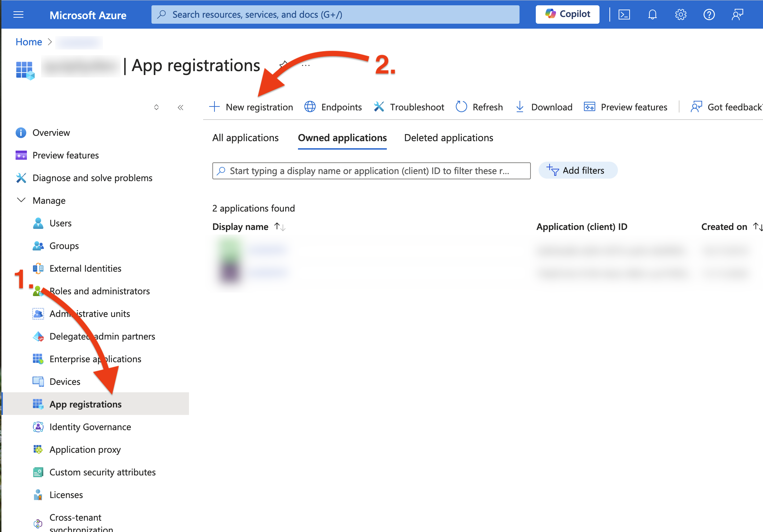Open Cloud Shell terminal icon
This screenshot has width=763, height=532.
coord(624,15)
